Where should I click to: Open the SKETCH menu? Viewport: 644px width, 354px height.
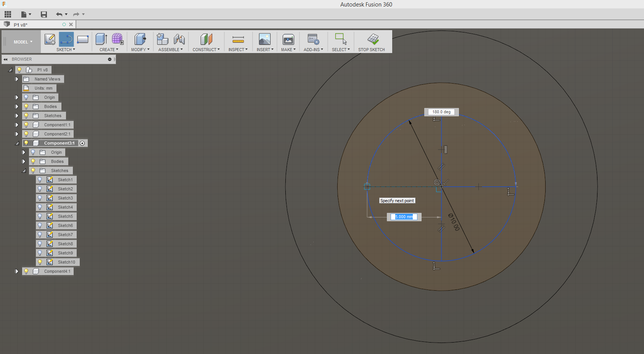(x=66, y=50)
